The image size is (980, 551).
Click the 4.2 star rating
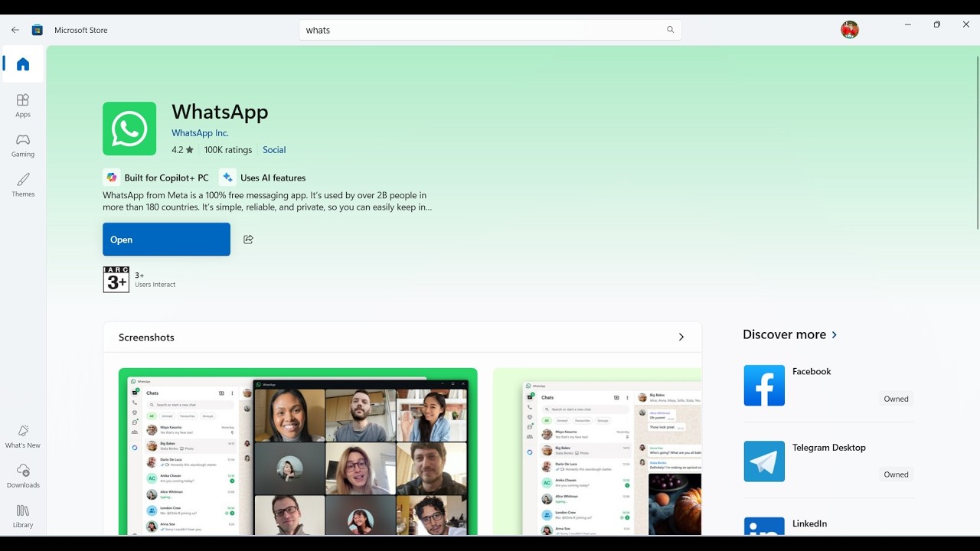(x=182, y=150)
